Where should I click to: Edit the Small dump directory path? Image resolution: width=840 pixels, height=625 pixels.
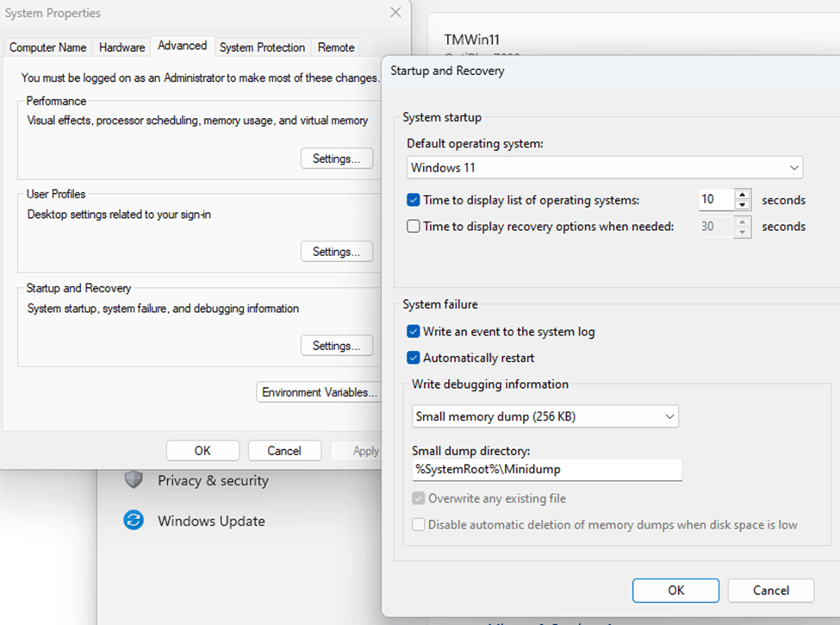pyautogui.click(x=544, y=470)
